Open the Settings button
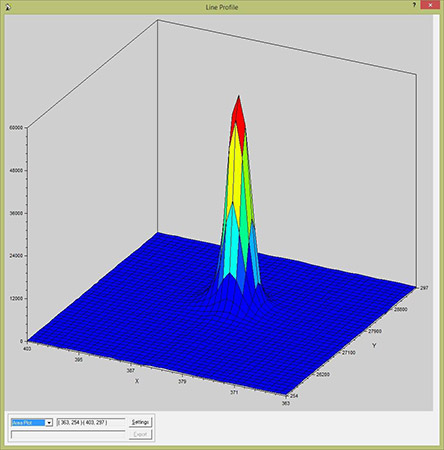This screenshot has height=450, width=444. 140,422
